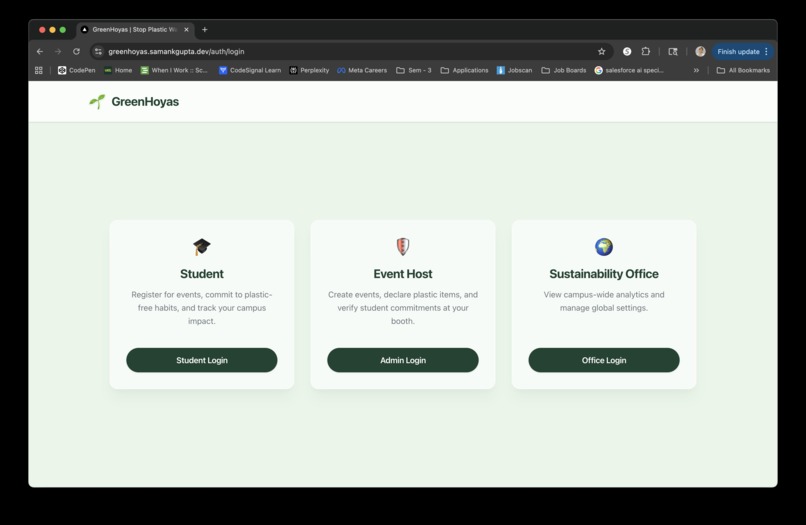Click the Event Host card heading

(x=402, y=274)
